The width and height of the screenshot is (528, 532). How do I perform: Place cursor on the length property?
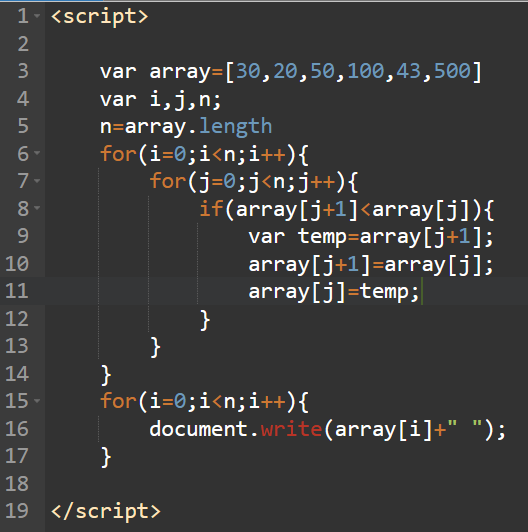tap(235, 126)
